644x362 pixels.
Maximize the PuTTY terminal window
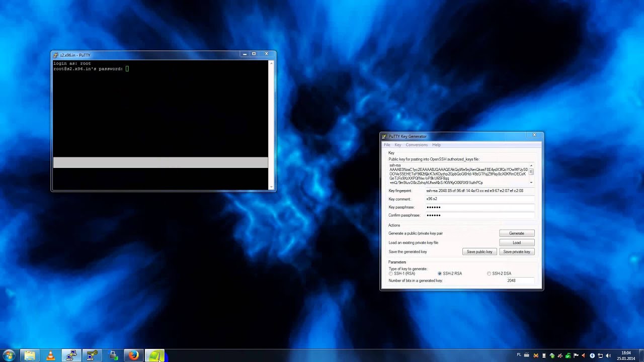pos(254,54)
